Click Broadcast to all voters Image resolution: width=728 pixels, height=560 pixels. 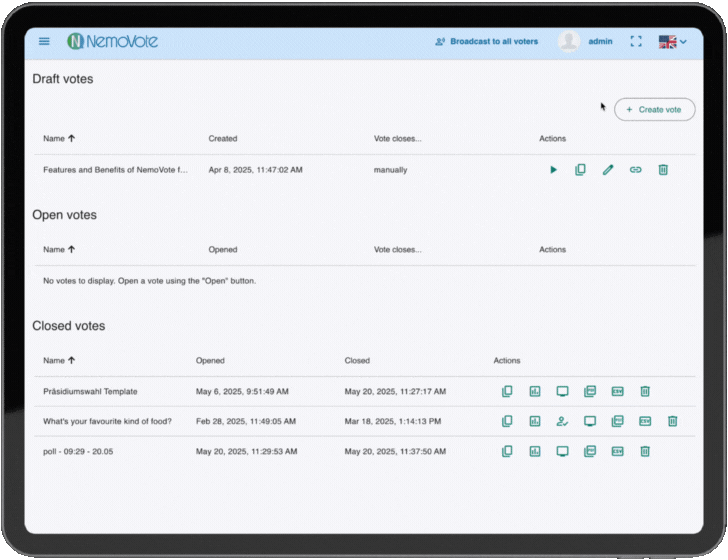coord(487,41)
